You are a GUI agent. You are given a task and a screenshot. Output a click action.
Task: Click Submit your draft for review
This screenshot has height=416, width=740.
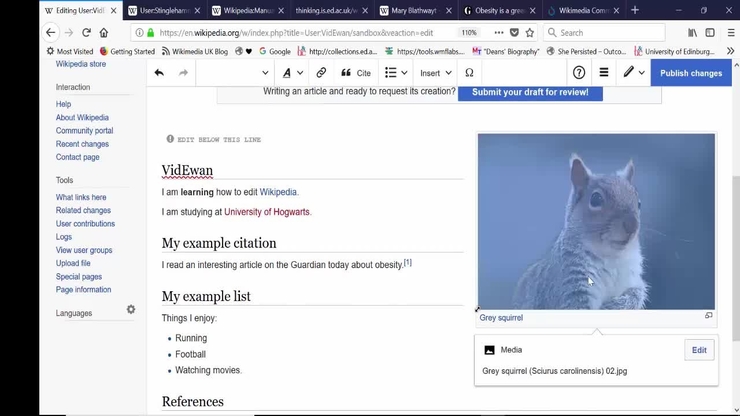coord(530,92)
